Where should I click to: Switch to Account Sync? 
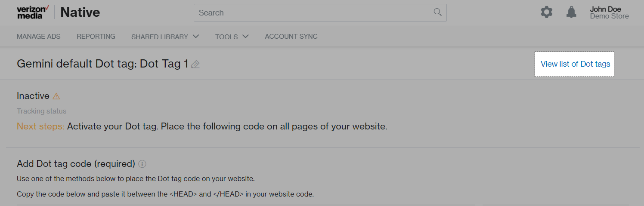pyautogui.click(x=291, y=37)
